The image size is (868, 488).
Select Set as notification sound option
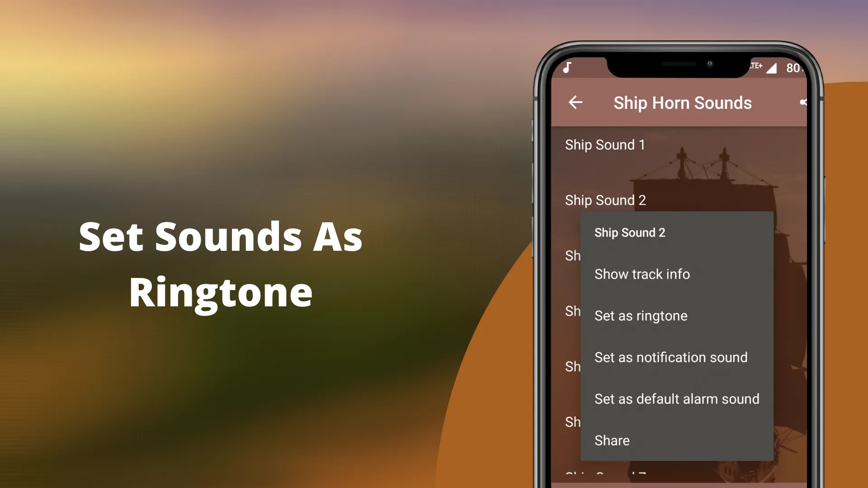coord(672,357)
